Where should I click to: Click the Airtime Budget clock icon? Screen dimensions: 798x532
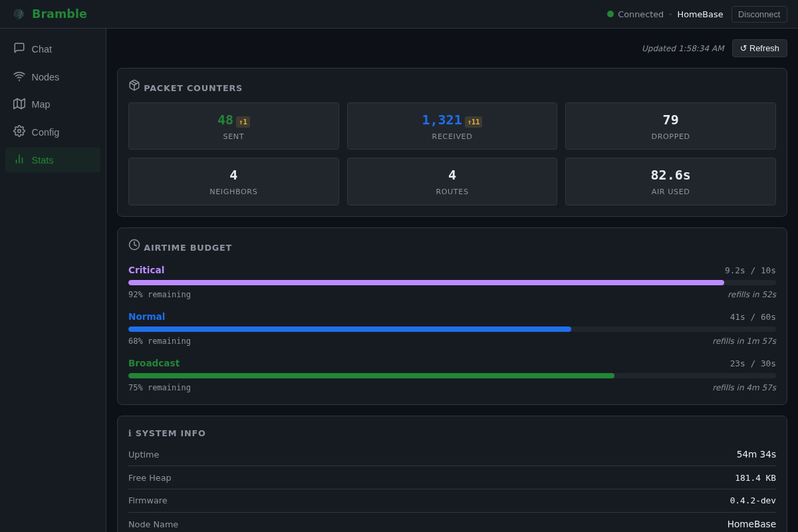click(x=134, y=245)
